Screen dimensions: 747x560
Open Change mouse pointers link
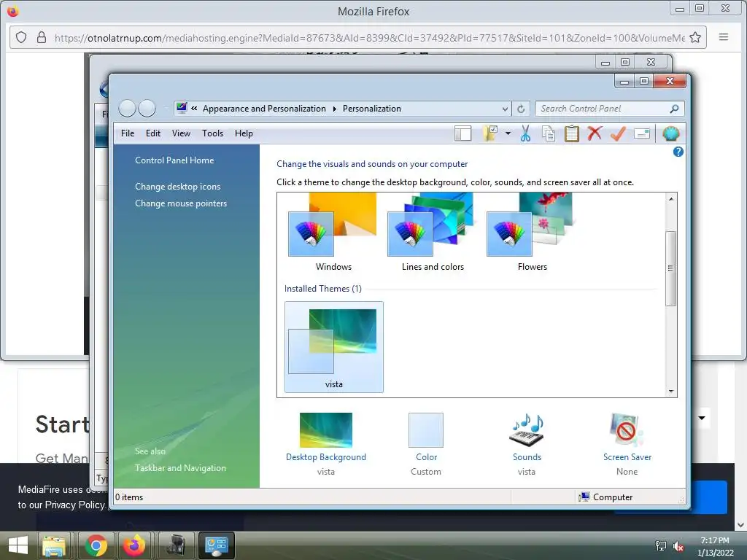tap(181, 203)
